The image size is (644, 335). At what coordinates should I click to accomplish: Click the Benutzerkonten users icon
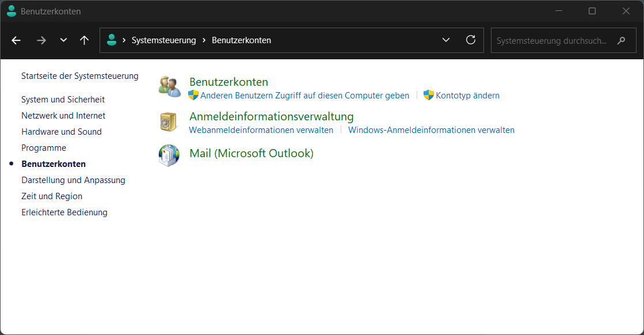coord(170,86)
